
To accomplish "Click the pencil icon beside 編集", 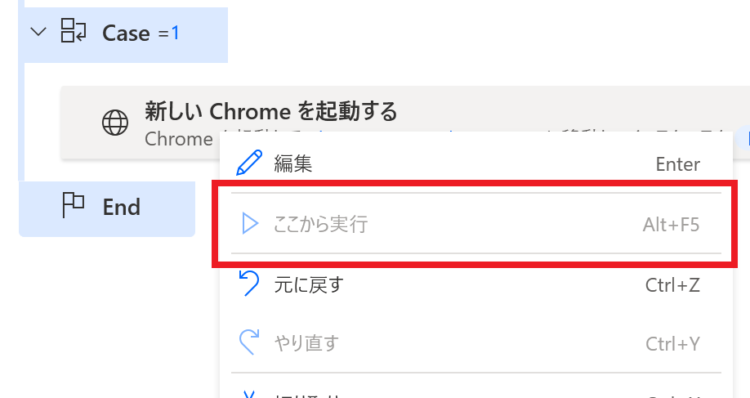I will point(249,163).
